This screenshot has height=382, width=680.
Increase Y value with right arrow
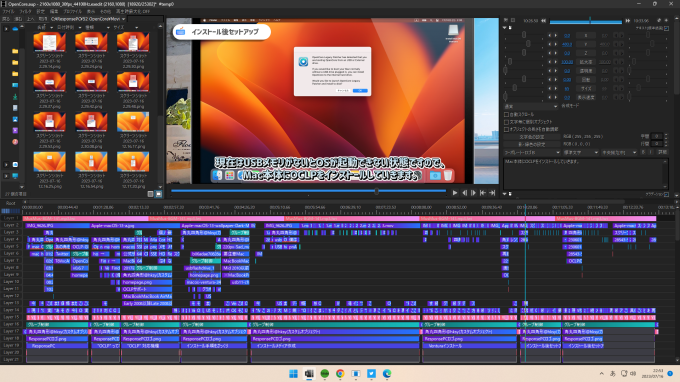pos(556,44)
